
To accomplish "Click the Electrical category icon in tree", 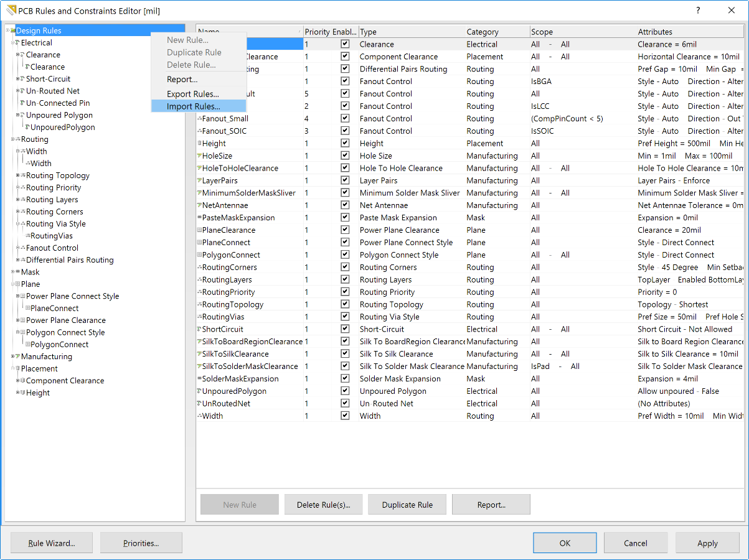I will [x=18, y=43].
